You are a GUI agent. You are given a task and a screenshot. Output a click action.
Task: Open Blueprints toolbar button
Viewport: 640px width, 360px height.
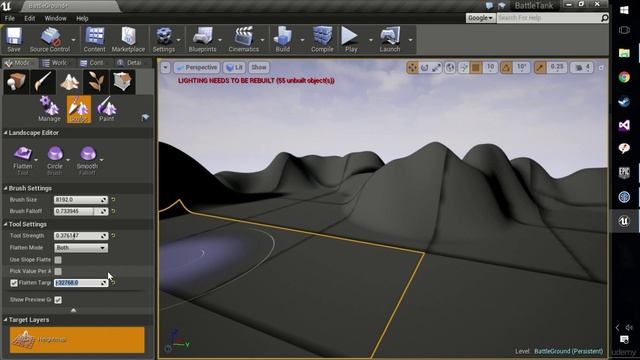click(202, 40)
